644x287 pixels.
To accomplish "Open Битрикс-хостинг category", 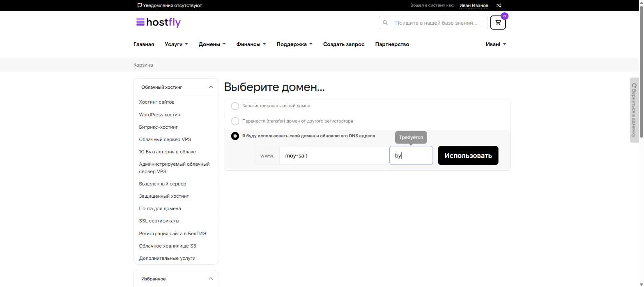I will tap(159, 127).
